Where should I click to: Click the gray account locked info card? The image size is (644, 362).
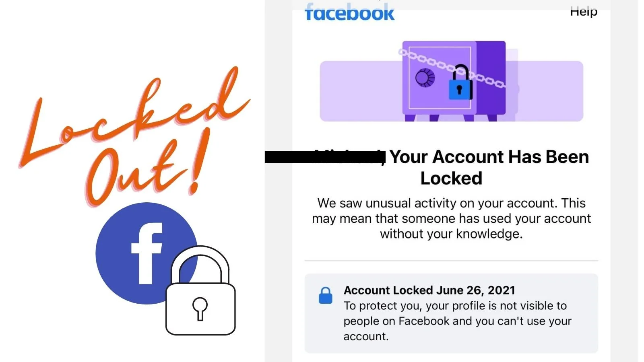pos(451,313)
